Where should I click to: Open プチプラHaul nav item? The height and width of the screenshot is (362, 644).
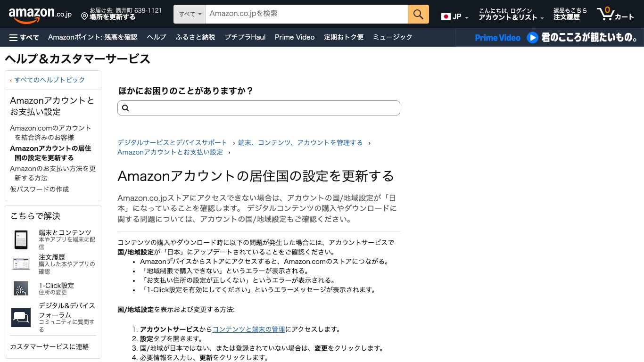[245, 37]
